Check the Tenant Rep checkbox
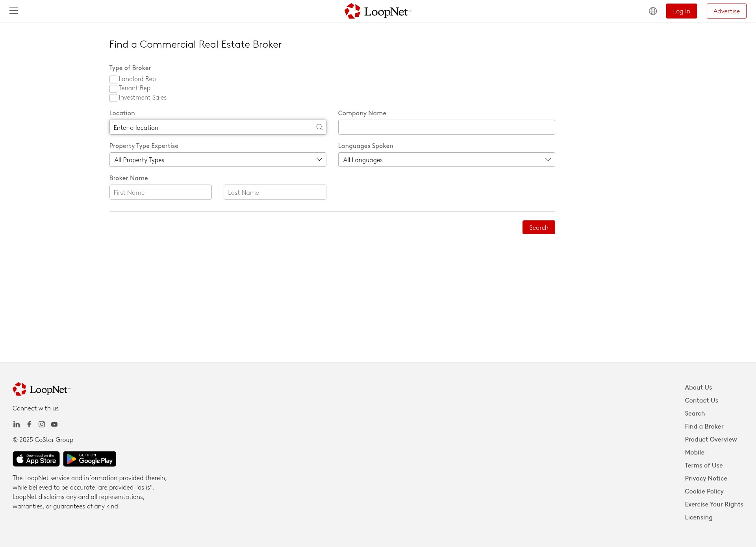Viewport: 756px width, 547px height. coord(113,89)
